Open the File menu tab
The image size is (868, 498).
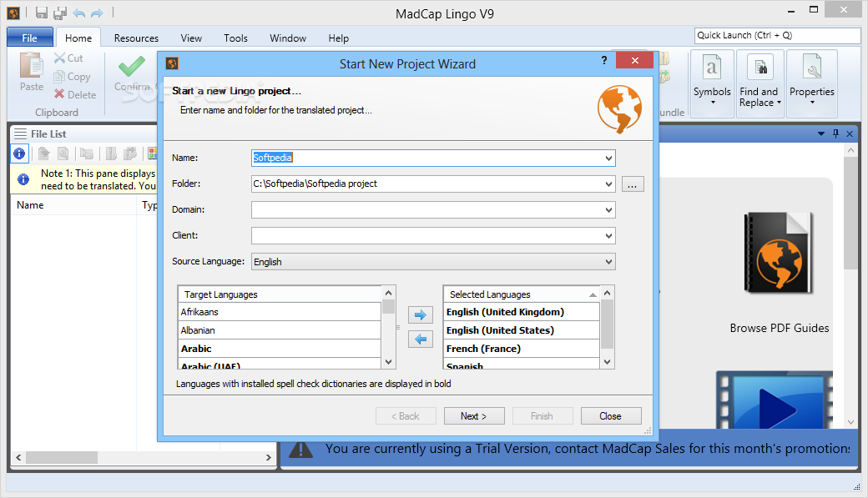30,38
